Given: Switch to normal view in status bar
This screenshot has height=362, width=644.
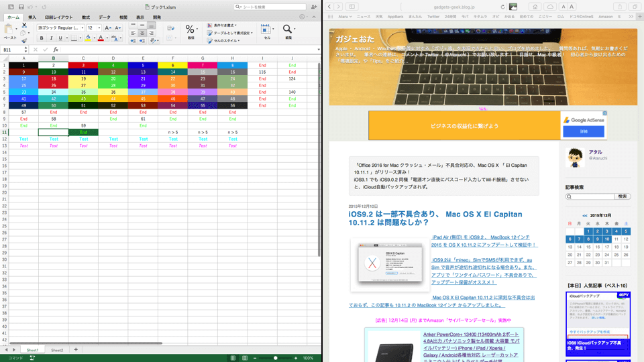Looking at the screenshot, I should 233,358.
